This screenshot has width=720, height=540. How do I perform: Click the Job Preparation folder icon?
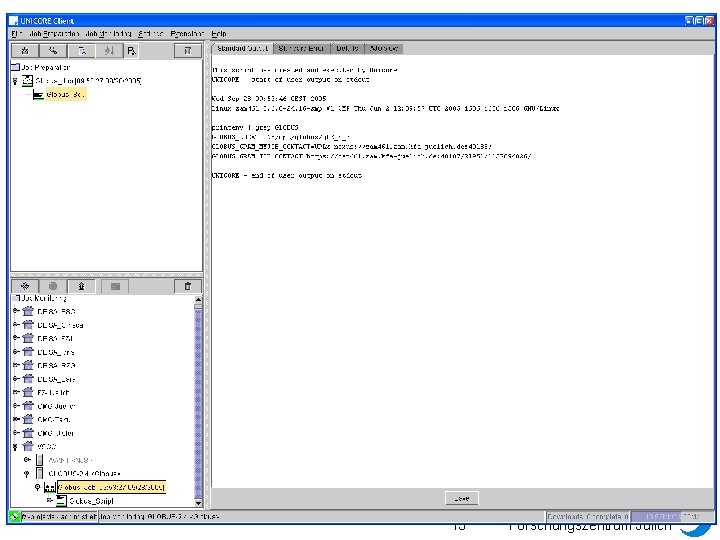[16, 67]
